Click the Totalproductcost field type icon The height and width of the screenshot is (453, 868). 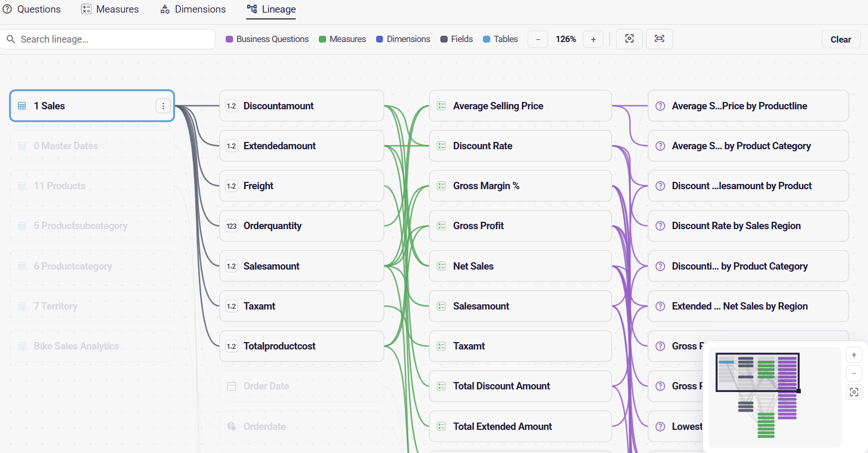coord(231,346)
